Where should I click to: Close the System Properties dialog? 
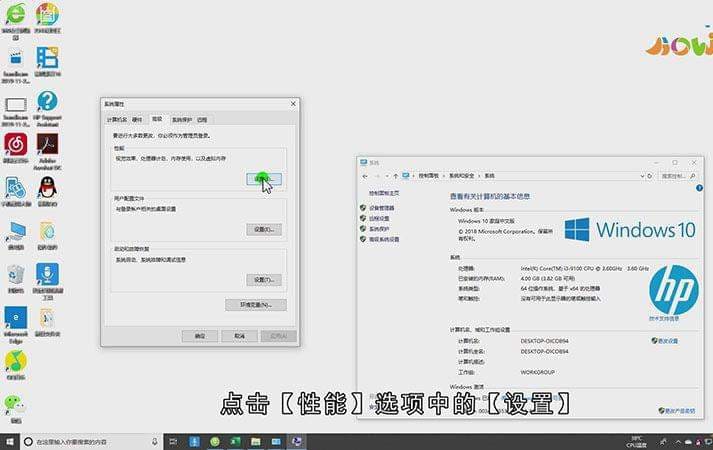coord(293,104)
